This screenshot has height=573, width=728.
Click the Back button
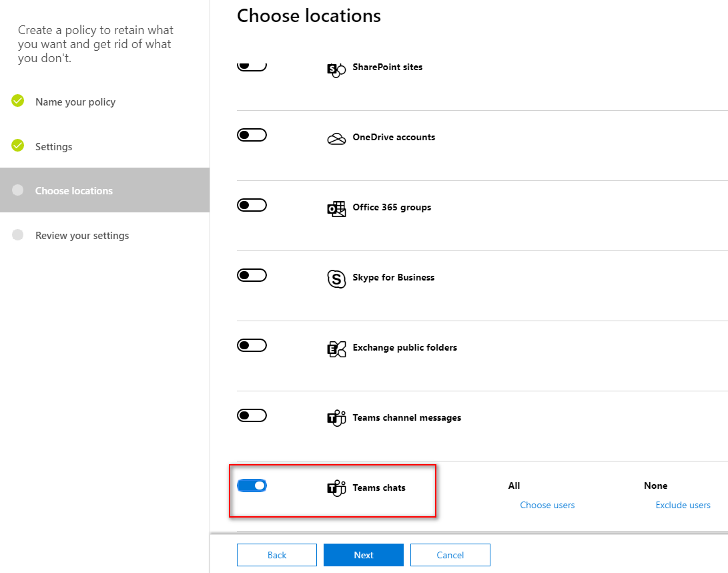pos(277,555)
